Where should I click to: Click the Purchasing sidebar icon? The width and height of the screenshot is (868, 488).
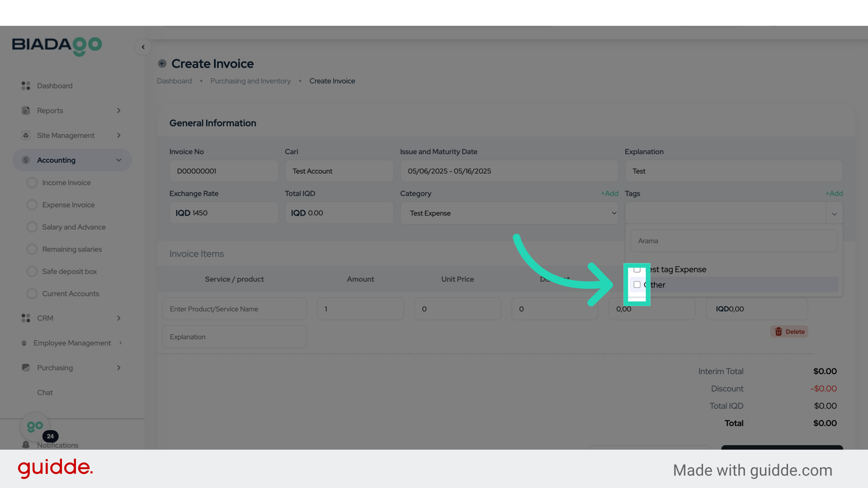(26, 368)
